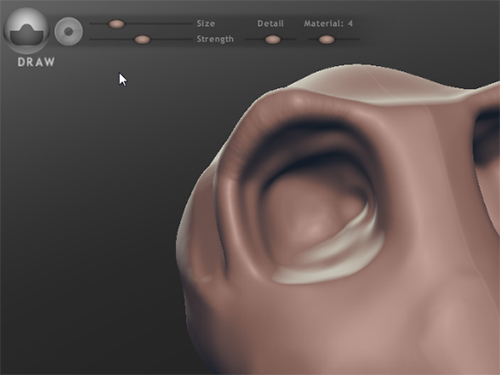The image size is (500, 375).
Task: Click the circular brush falloff icon
Action: click(x=69, y=31)
